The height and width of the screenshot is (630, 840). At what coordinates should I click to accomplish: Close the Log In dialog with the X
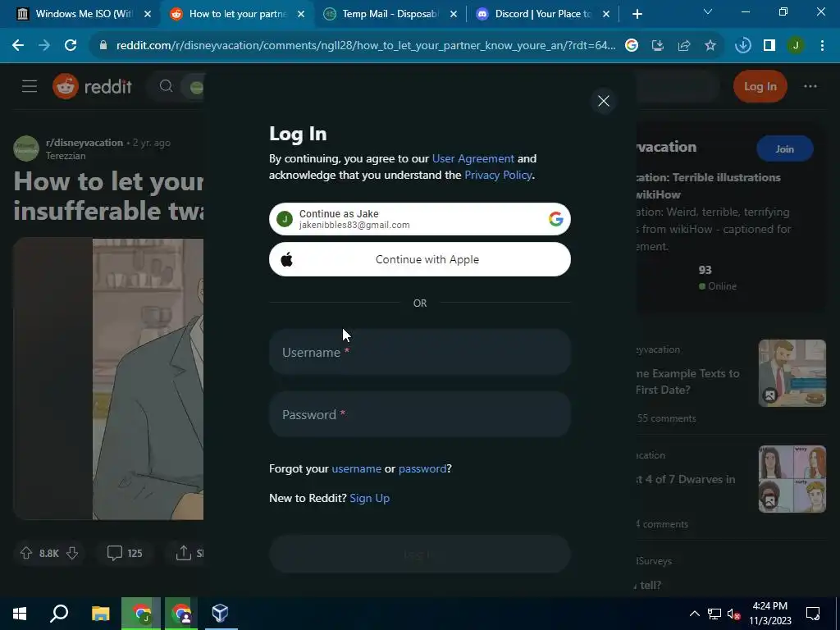point(603,101)
